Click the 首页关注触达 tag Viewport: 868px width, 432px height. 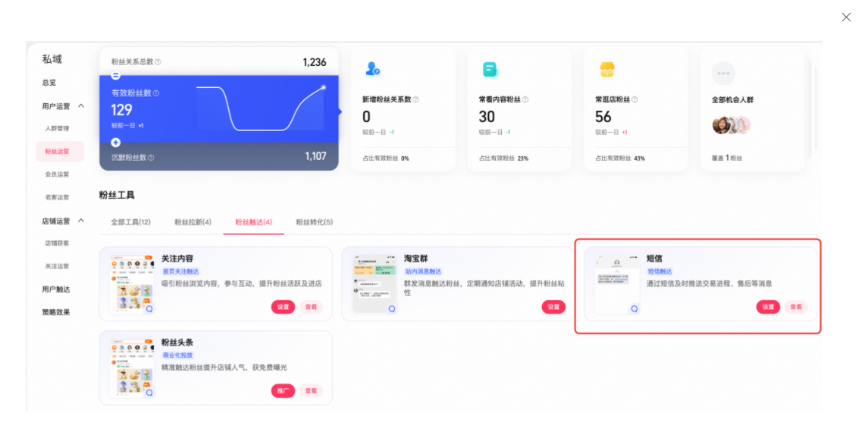point(180,271)
